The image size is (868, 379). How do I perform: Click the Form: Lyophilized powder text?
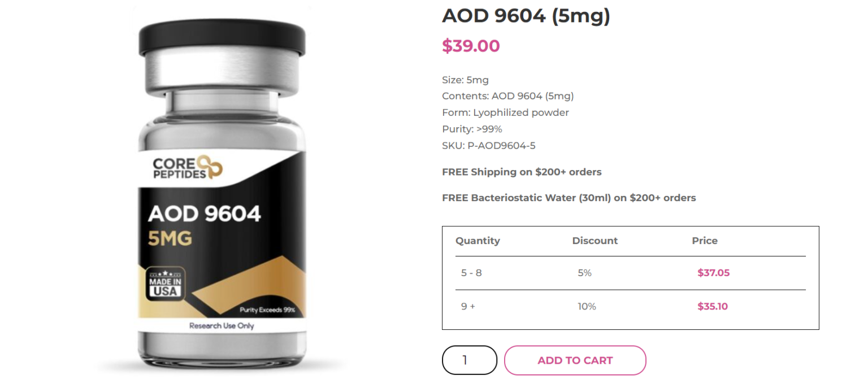tap(505, 112)
